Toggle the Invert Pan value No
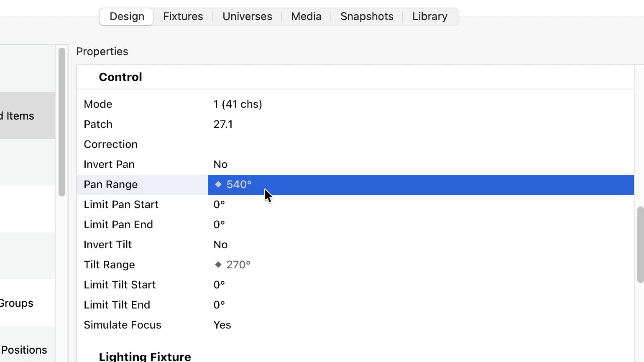The image size is (644, 362). click(220, 164)
